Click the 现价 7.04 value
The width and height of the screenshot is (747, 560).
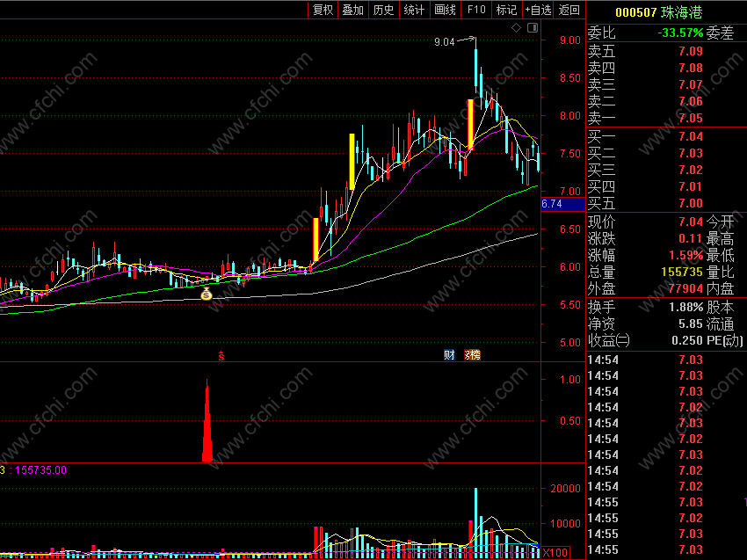tap(690, 222)
